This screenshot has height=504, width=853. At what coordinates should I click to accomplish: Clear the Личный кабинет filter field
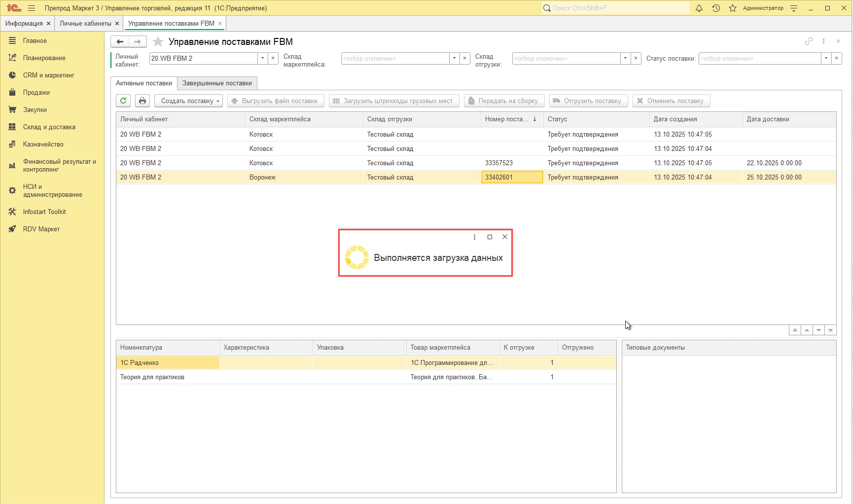273,58
